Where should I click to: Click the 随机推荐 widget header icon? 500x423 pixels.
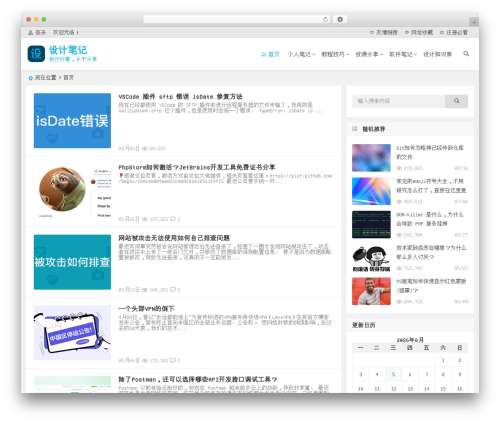[x=355, y=129]
